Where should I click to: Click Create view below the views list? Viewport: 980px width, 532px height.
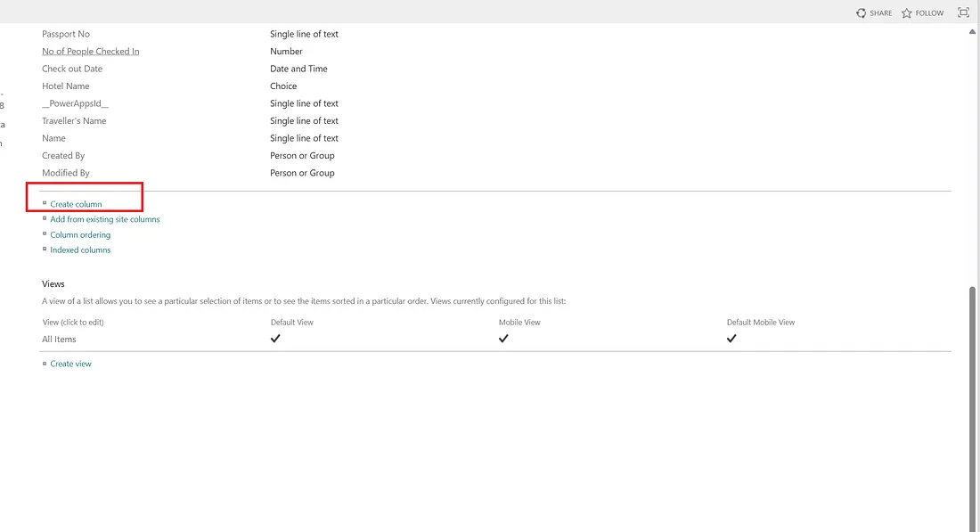pyautogui.click(x=70, y=363)
